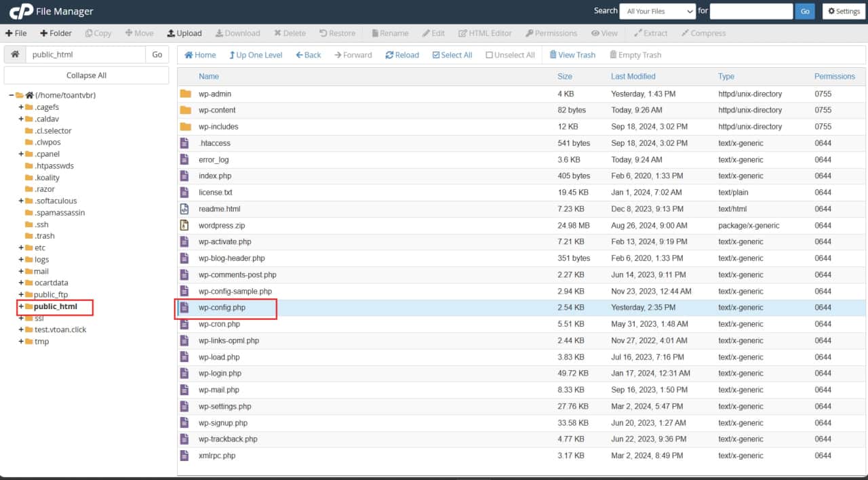Click the public_html path input field

[85, 54]
